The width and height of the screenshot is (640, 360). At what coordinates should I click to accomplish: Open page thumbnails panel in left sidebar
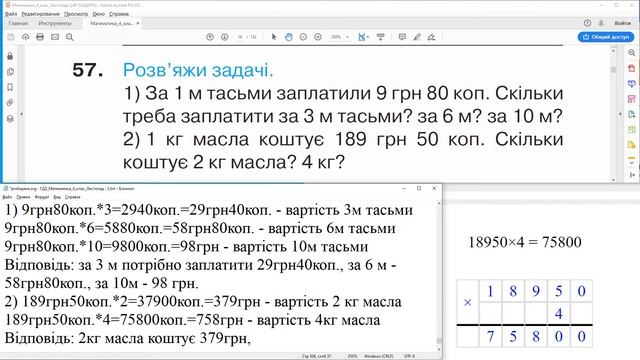[10, 72]
